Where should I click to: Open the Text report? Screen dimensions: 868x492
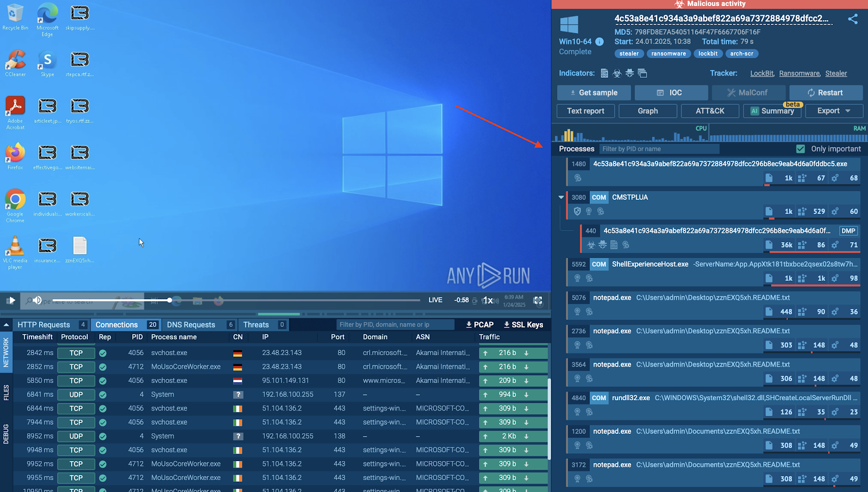click(585, 111)
